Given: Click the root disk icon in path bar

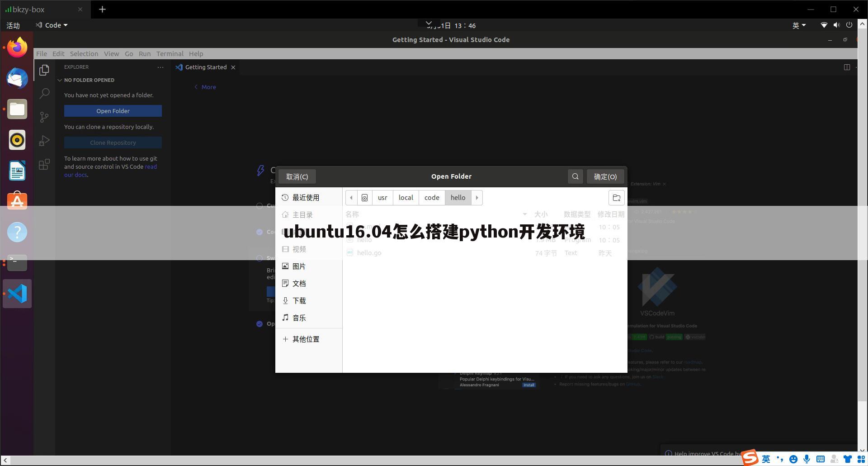Looking at the screenshot, I should click(365, 198).
